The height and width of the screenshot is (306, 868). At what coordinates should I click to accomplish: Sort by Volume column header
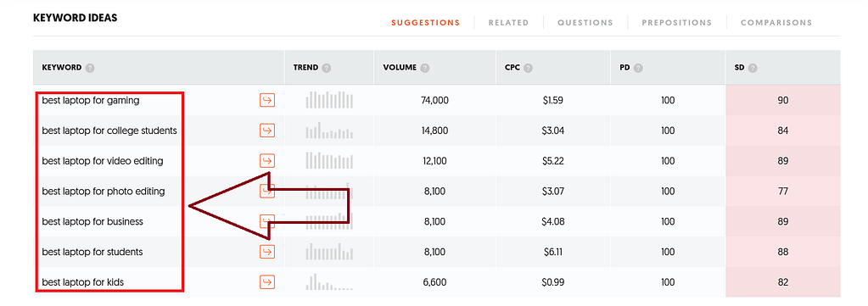[x=399, y=68]
